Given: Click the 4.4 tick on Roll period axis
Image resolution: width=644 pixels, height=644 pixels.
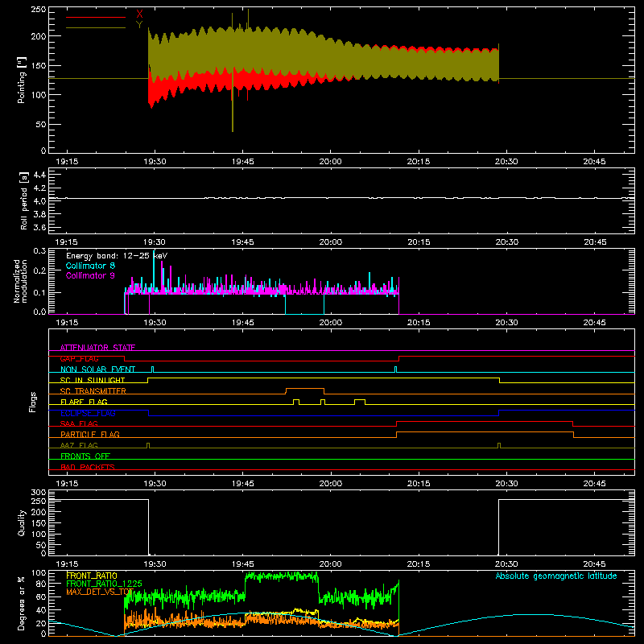Looking at the screenshot, I should pyautogui.click(x=39, y=175).
